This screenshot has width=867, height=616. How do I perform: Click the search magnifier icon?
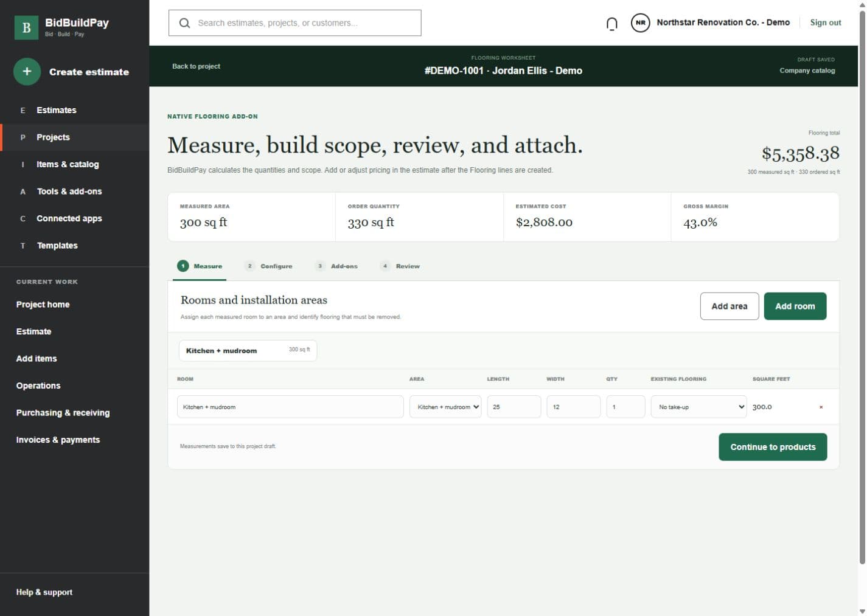184,23
